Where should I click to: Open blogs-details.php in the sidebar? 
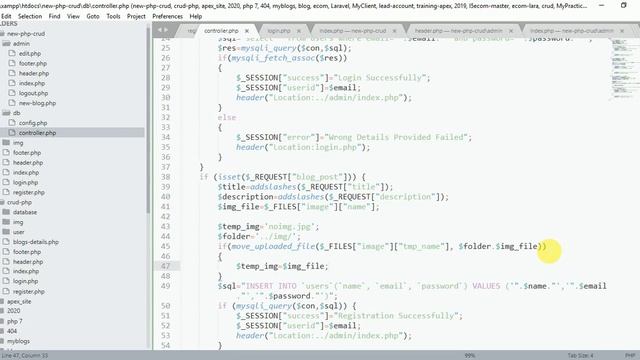point(36,242)
